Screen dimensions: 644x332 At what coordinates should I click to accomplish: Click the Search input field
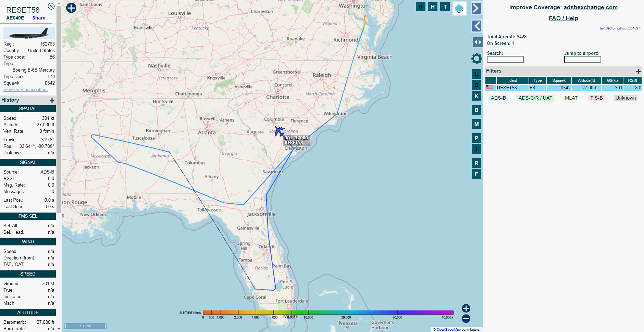[x=505, y=60]
